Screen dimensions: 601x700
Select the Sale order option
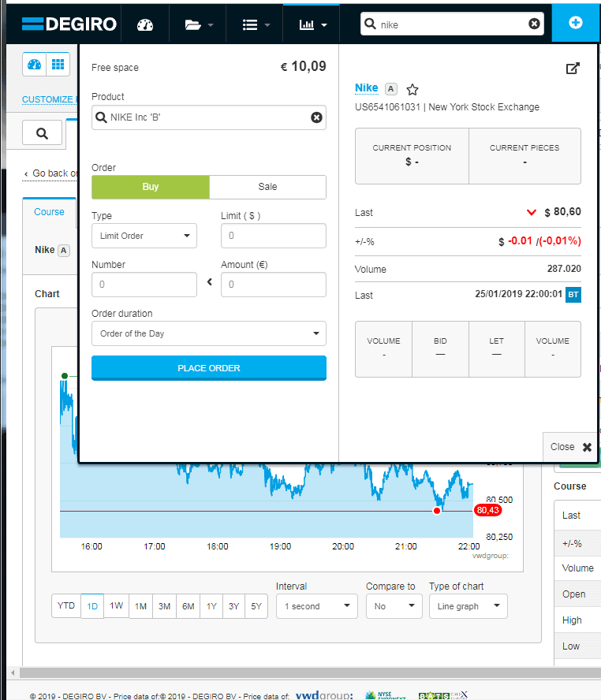[x=267, y=187]
